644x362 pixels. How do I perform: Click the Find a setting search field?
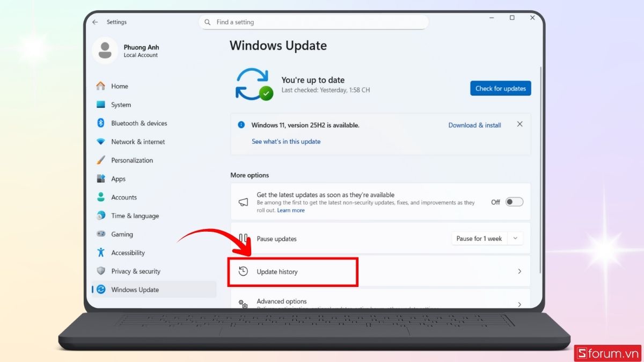pyautogui.click(x=314, y=22)
